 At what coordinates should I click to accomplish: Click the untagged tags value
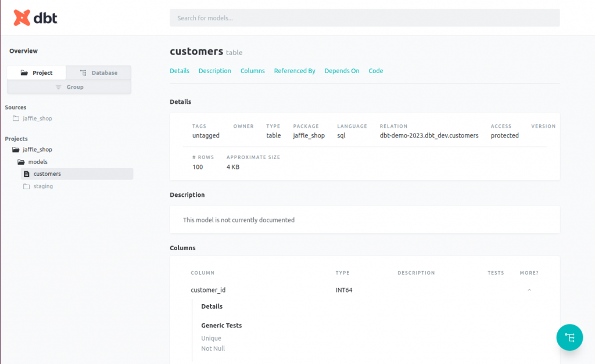(x=206, y=135)
